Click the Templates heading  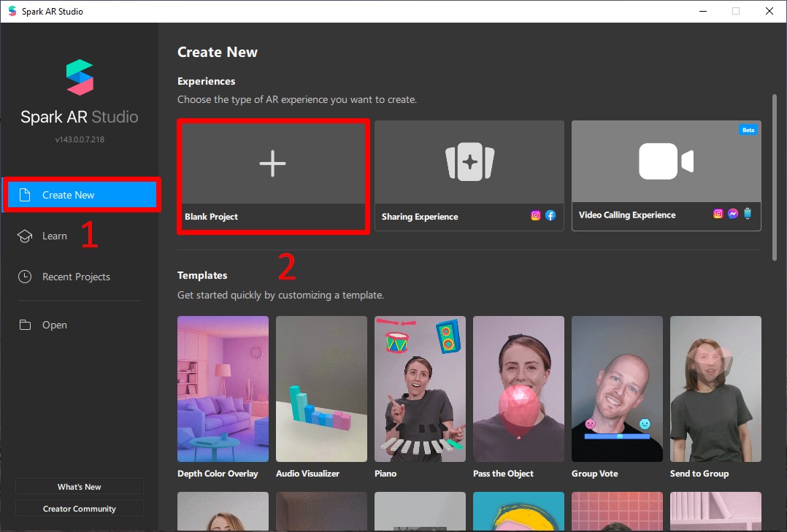tap(202, 275)
